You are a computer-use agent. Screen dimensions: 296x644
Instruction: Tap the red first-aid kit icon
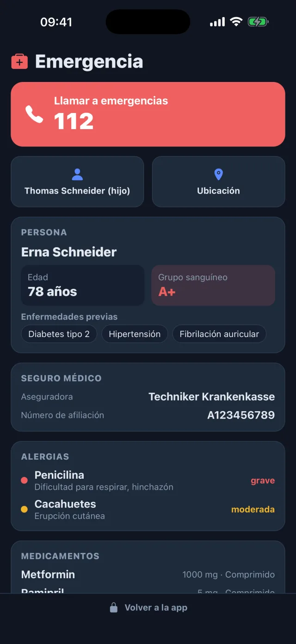[19, 62]
